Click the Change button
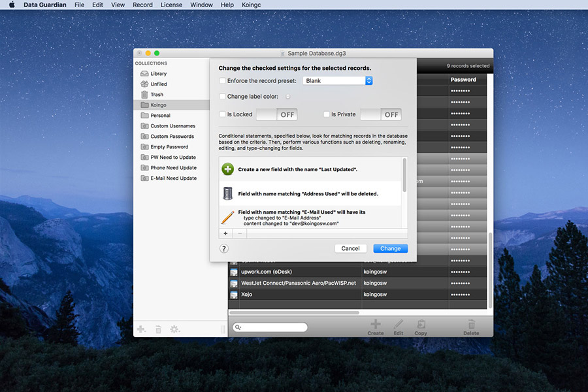 [390, 248]
